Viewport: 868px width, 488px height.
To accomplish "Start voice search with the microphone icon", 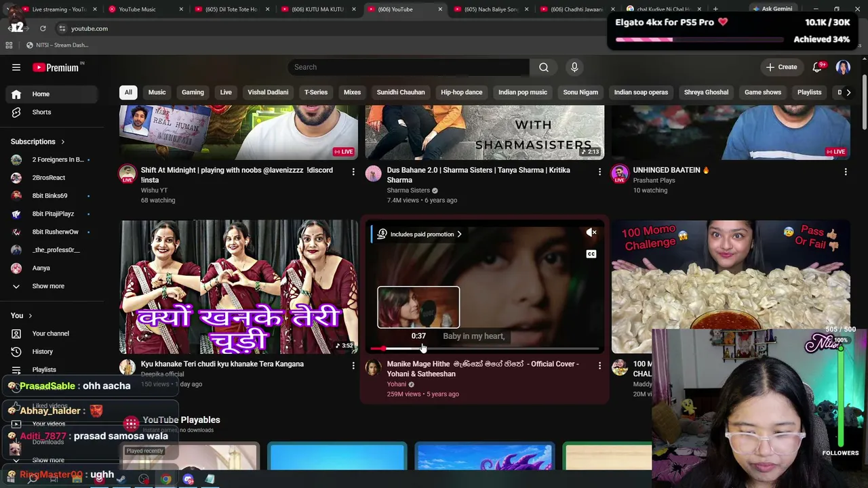I will pyautogui.click(x=574, y=67).
